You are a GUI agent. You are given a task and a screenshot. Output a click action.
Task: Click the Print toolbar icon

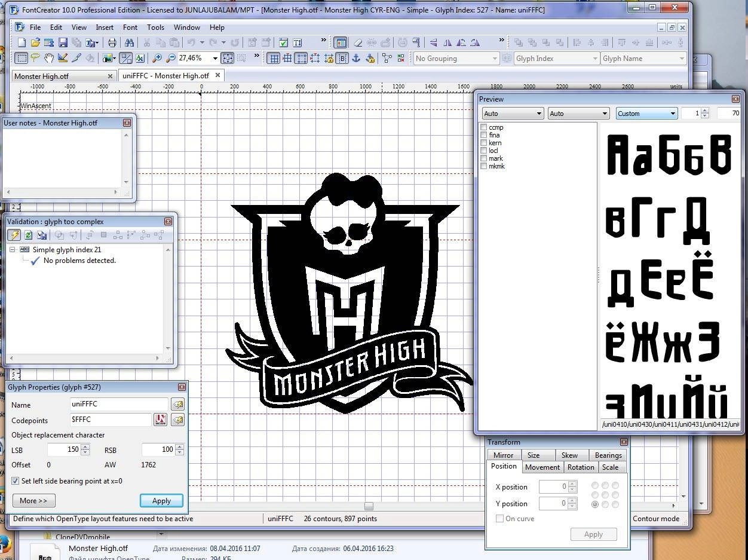tap(112, 42)
